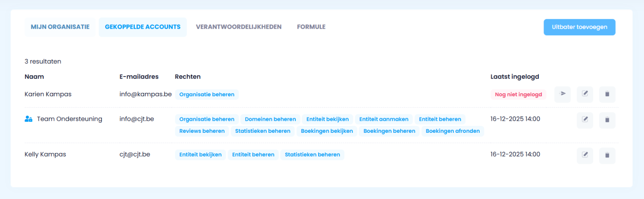Open the Gekoppelde Accounts tab
The width and height of the screenshot is (644, 199).
pyautogui.click(x=143, y=27)
